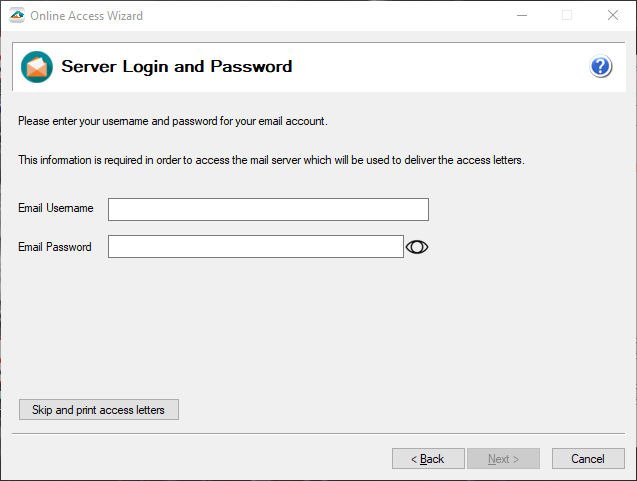637x481 pixels.
Task: Click the Email Password label
Action: pos(55,247)
